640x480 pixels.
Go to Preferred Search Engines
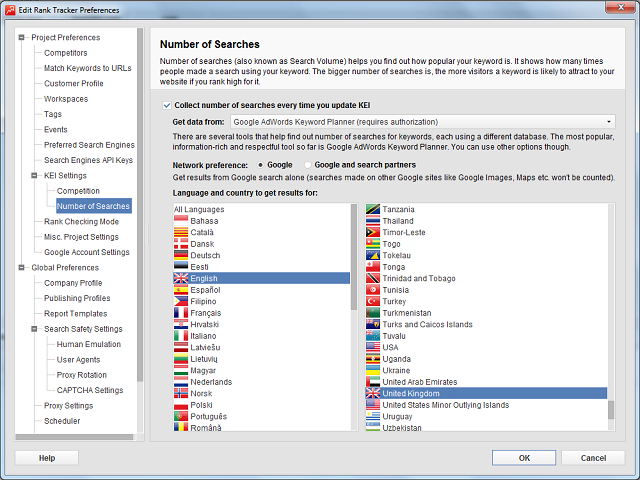pos(89,145)
